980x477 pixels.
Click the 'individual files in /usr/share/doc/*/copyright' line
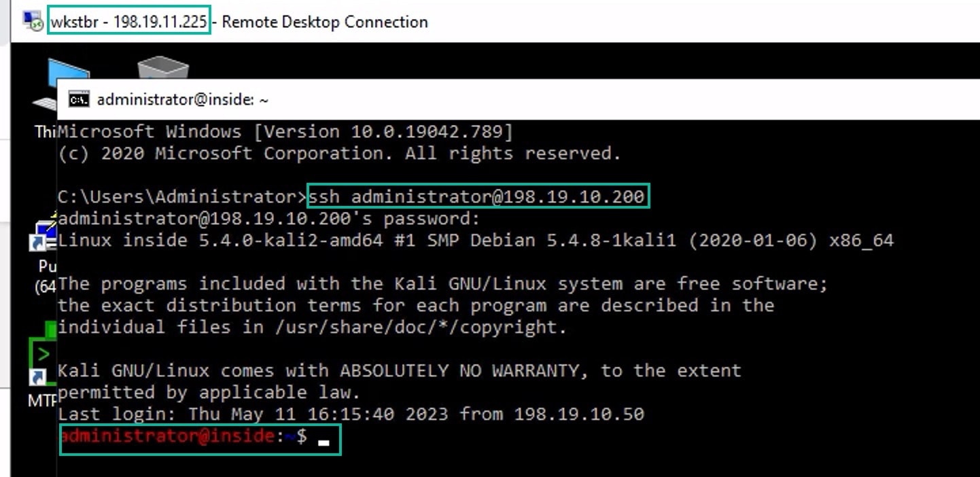313,328
